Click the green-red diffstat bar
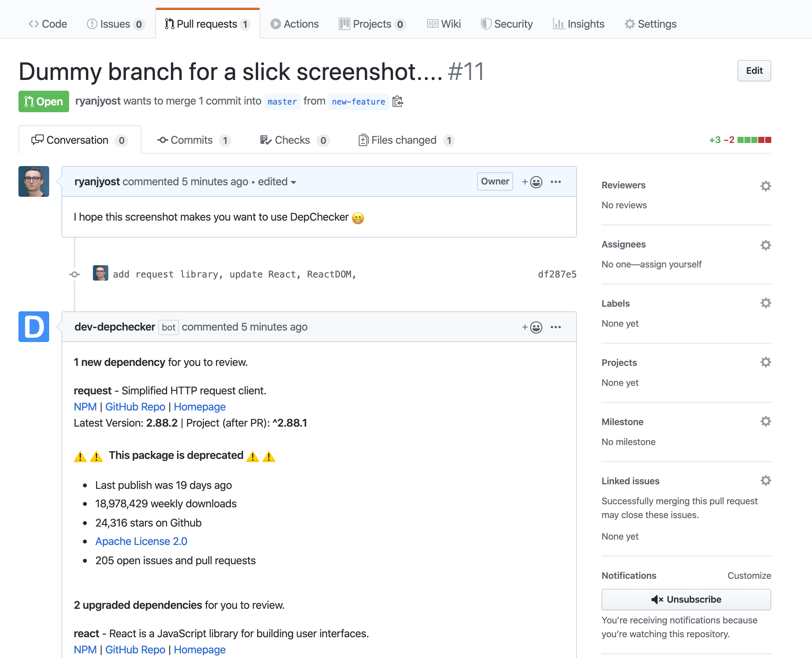 754,140
